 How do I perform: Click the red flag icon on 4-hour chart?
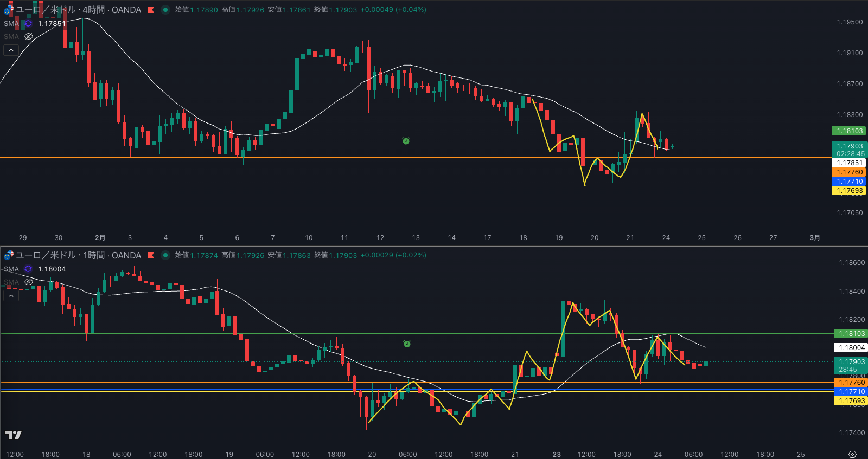pos(151,10)
